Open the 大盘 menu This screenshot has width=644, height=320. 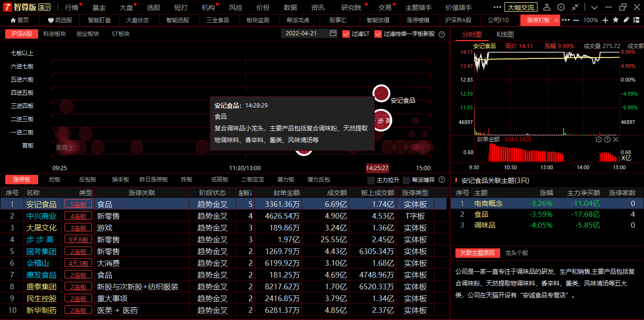click(x=126, y=8)
